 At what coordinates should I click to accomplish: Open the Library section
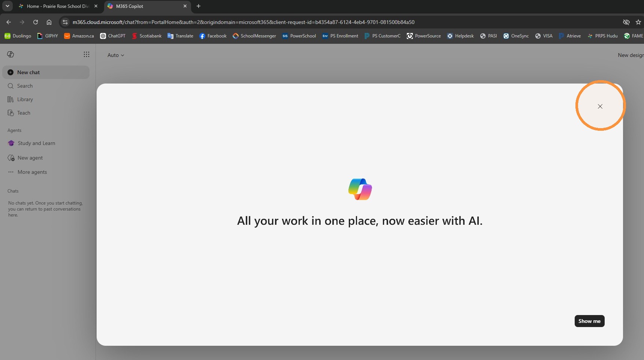[46, 99]
